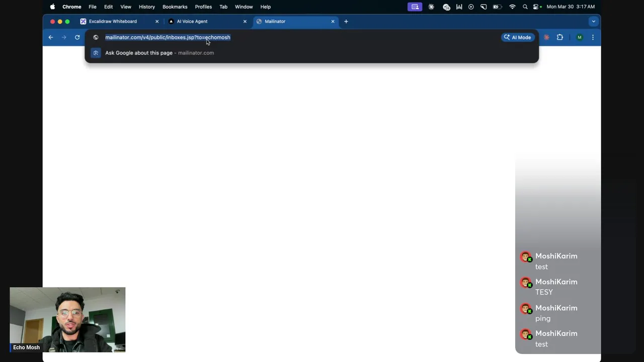Select Ask Google about this page suggestion
The image size is (644, 362).
tap(312, 53)
